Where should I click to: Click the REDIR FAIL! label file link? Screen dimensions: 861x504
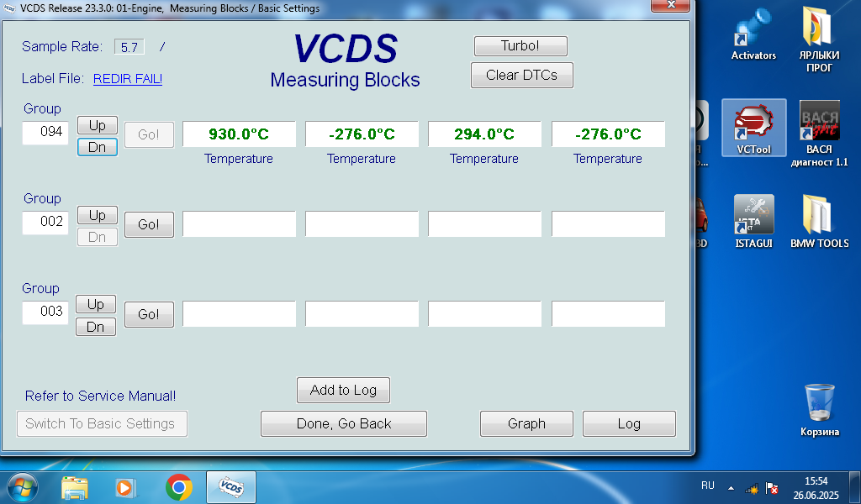[128, 79]
